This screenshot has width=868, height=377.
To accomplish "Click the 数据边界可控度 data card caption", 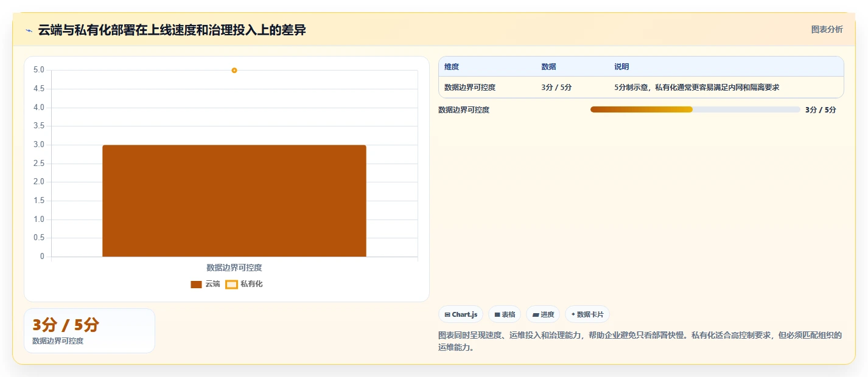I will click(x=58, y=341).
